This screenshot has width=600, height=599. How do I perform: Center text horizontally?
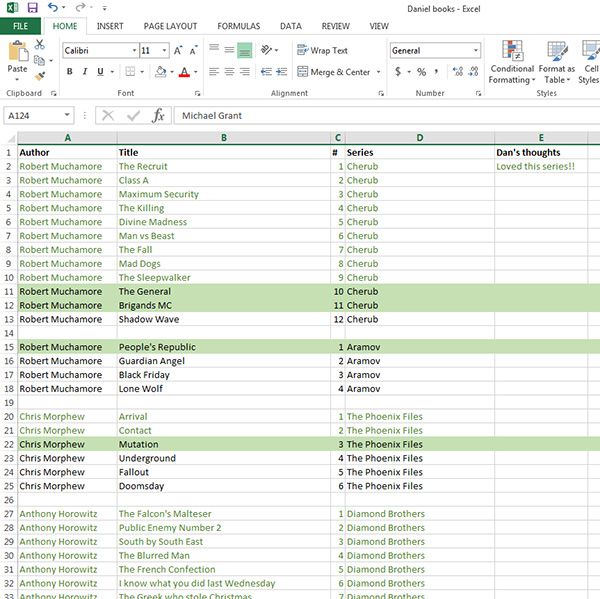pos(229,72)
